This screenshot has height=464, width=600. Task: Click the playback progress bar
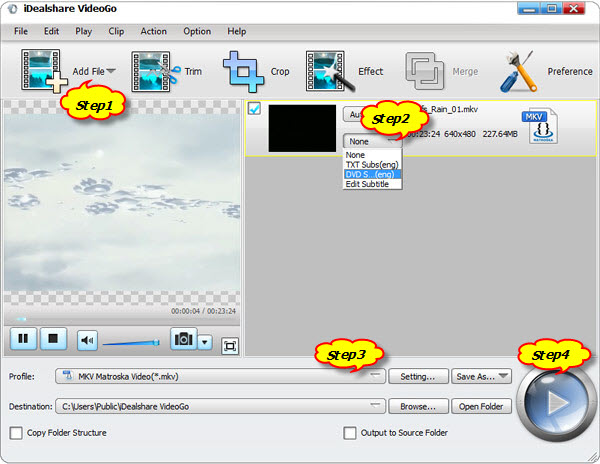(x=122, y=319)
